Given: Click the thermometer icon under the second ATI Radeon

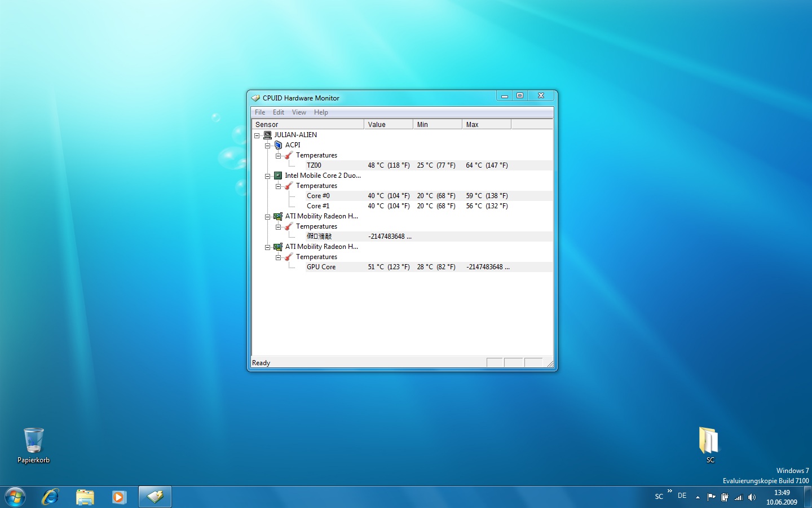Looking at the screenshot, I should (289, 257).
